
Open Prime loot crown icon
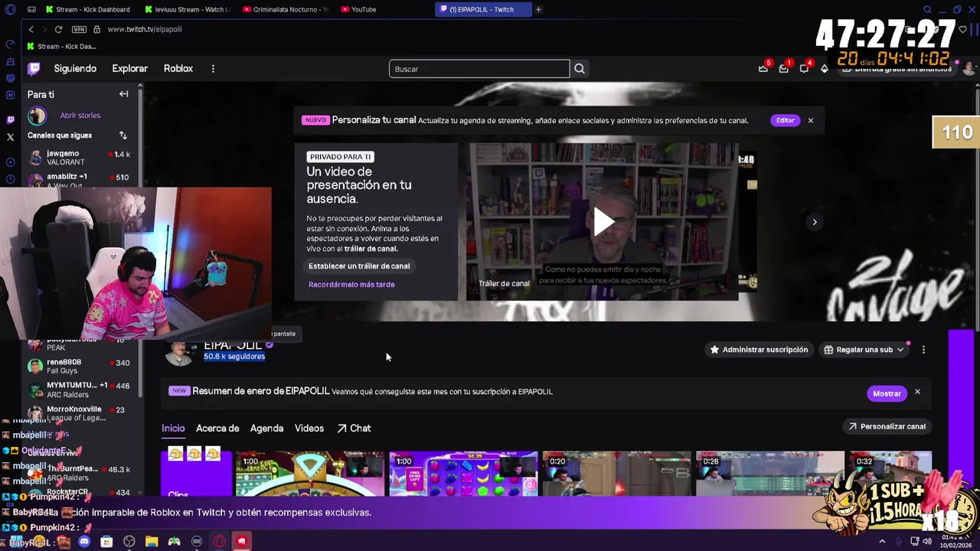[x=763, y=68]
